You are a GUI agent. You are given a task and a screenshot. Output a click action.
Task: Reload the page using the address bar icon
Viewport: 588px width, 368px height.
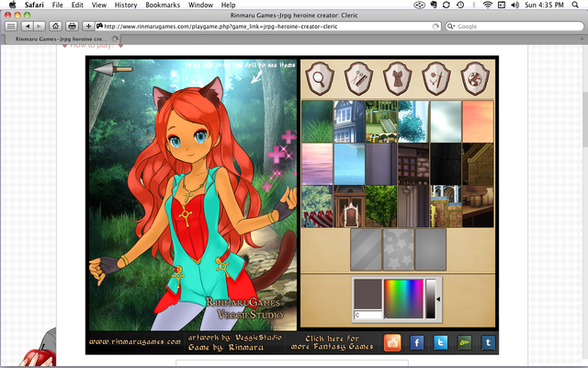[x=435, y=27]
